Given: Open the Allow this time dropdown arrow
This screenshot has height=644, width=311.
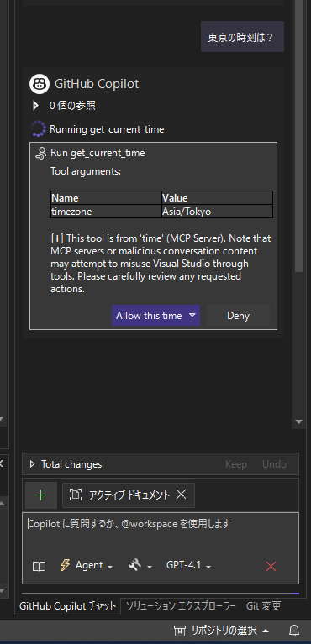Looking at the screenshot, I should click(192, 316).
